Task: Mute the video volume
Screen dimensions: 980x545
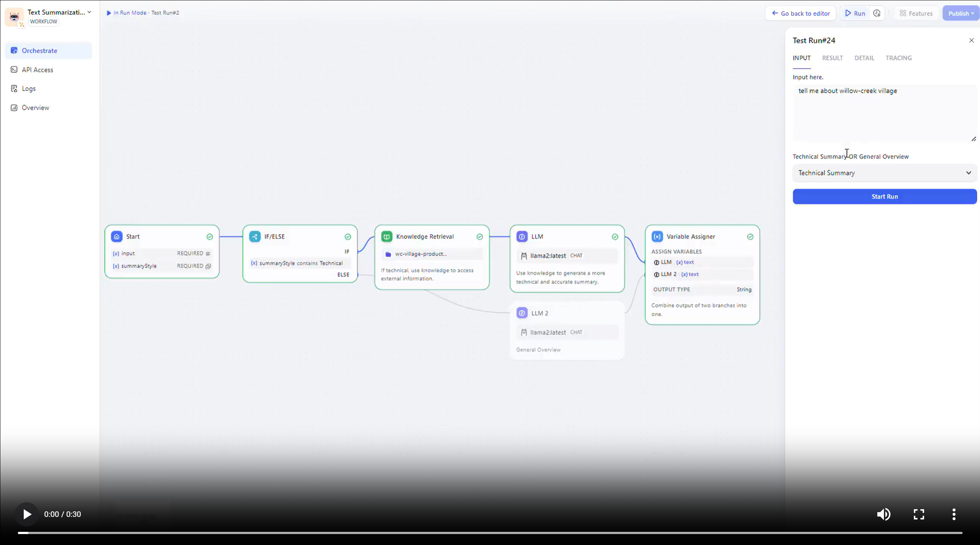Action: tap(884, 514)
